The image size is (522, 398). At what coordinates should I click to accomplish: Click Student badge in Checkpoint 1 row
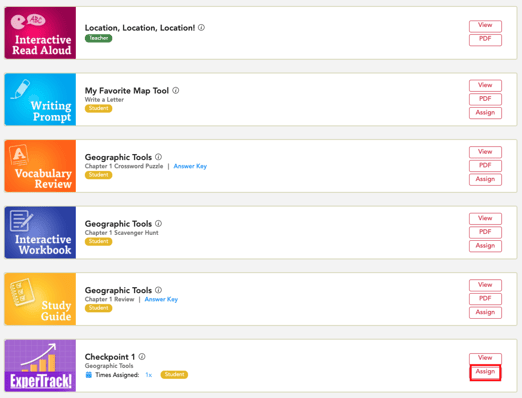[x=174, y=375]
